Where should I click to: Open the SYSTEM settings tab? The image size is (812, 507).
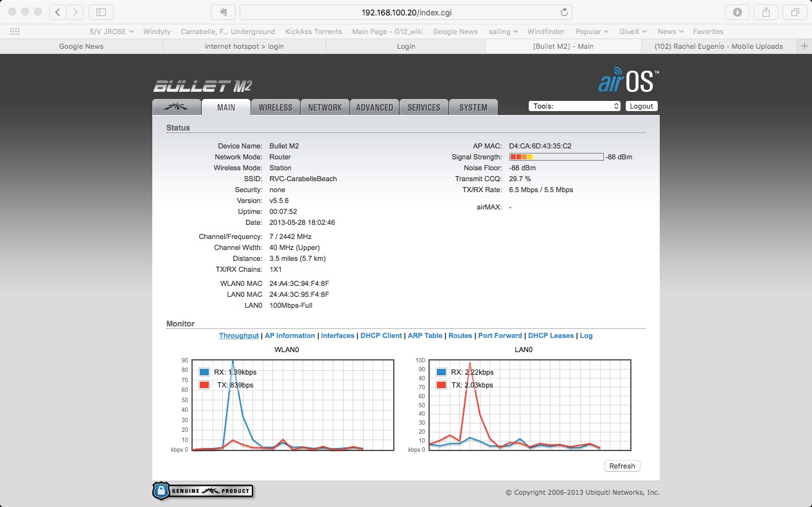point(473,107)
